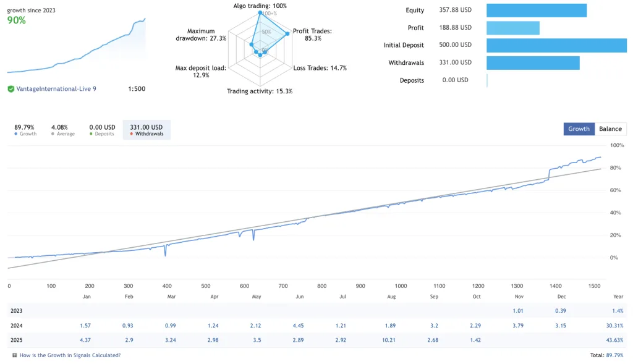The image size is (633, 364).
Task: Click the Algo trading vertex on the radar chart
Action: click(x=260, y=14)
